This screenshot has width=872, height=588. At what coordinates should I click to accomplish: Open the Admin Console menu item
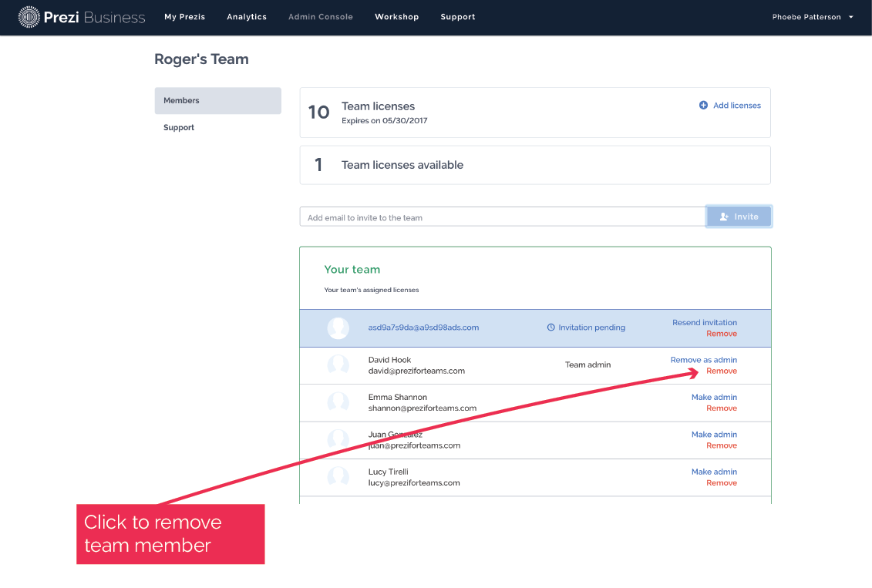320,17
